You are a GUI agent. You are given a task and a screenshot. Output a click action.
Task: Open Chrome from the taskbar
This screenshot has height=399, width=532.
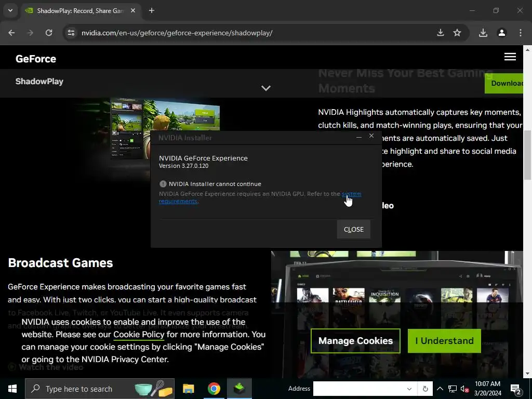point(214,389)
